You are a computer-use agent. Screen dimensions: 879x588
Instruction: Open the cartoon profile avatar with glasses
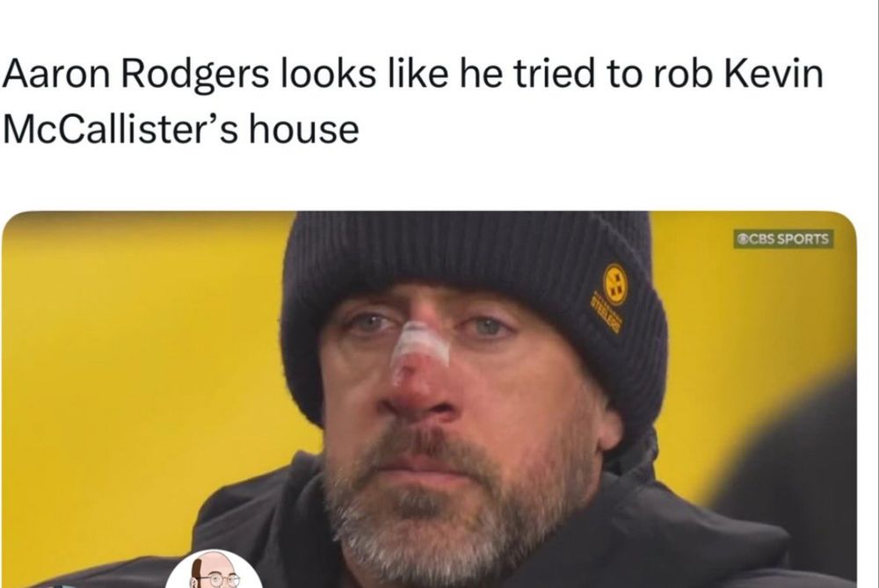point(214,570)
